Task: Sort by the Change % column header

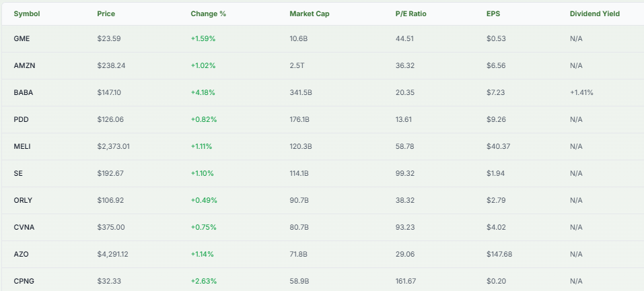Action: click(x=208, y=13)
